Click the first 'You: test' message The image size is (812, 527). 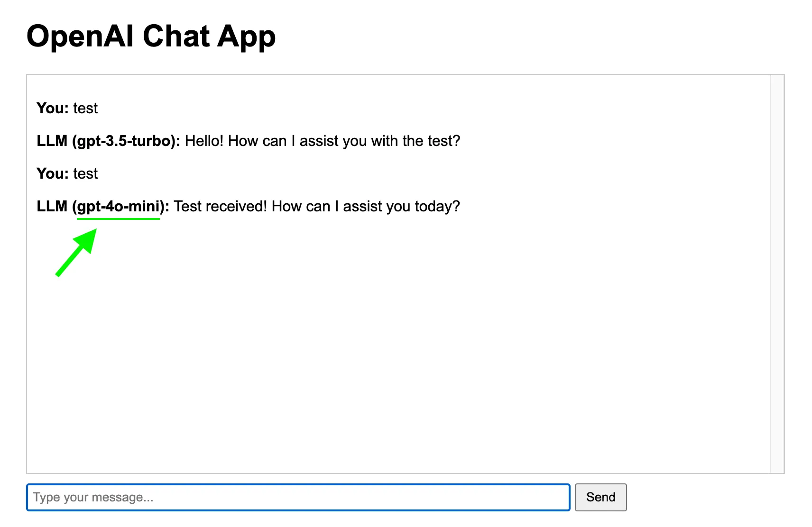click(67, 108)
